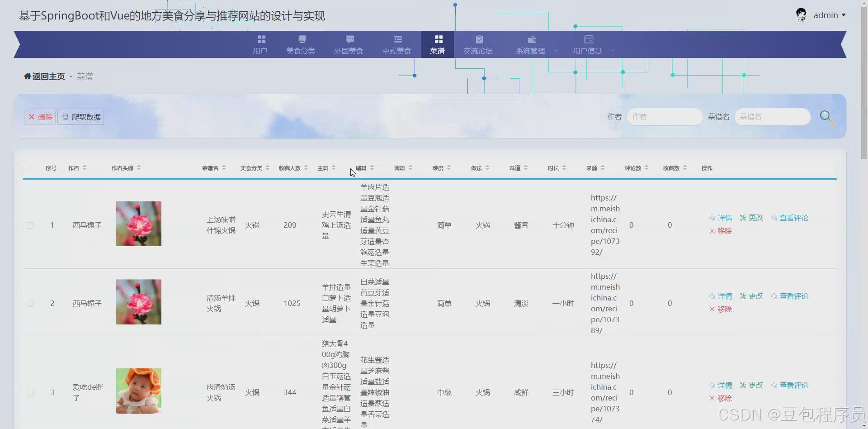
Task: Click the 爬取数据 button
Action: (81, 117)
